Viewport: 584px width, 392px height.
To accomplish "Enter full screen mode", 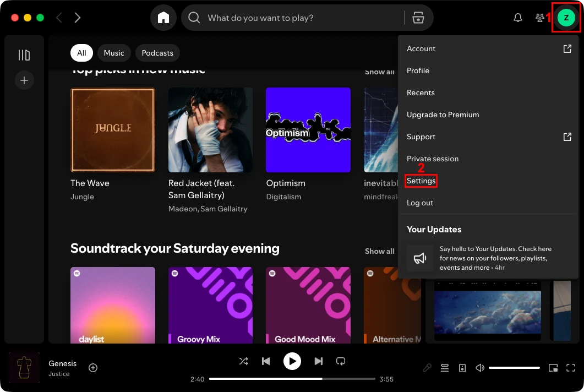I will tap(571, 368).
